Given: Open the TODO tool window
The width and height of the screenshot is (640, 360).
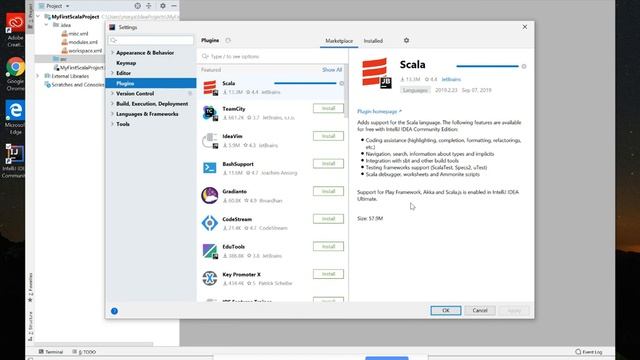Looking at the screenshot, I should [x=84, y=352].
